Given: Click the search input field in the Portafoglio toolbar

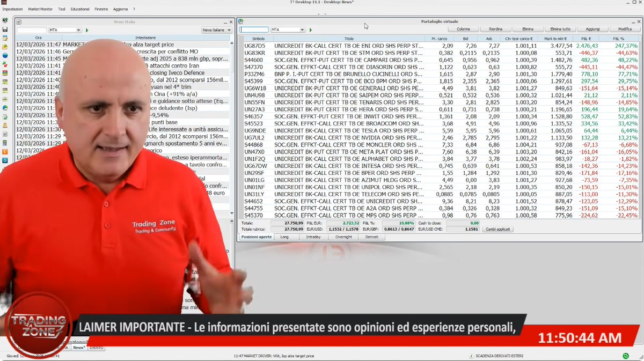Looking at the screenshot, I should tap(253, 30).
